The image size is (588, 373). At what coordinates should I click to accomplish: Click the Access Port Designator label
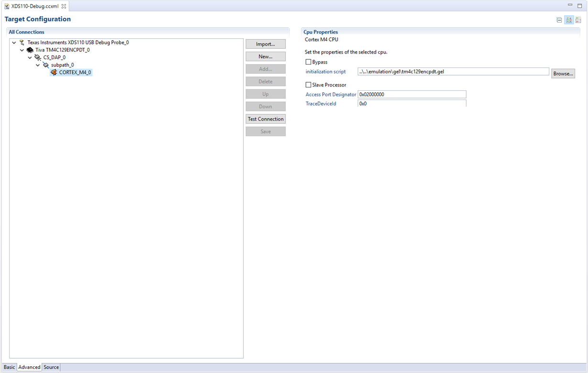pos(331,95)
